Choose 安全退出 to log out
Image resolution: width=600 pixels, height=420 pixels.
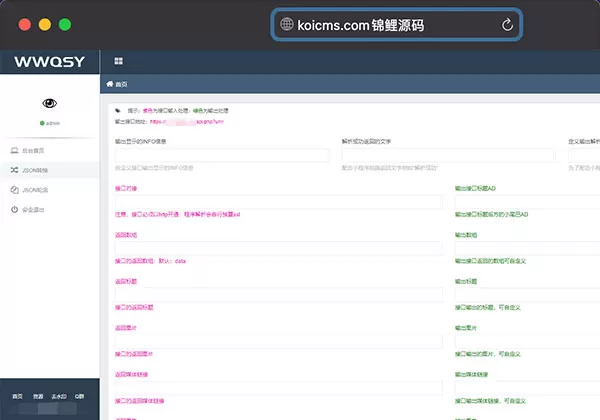pyautogui.click(x=33, y=210)
